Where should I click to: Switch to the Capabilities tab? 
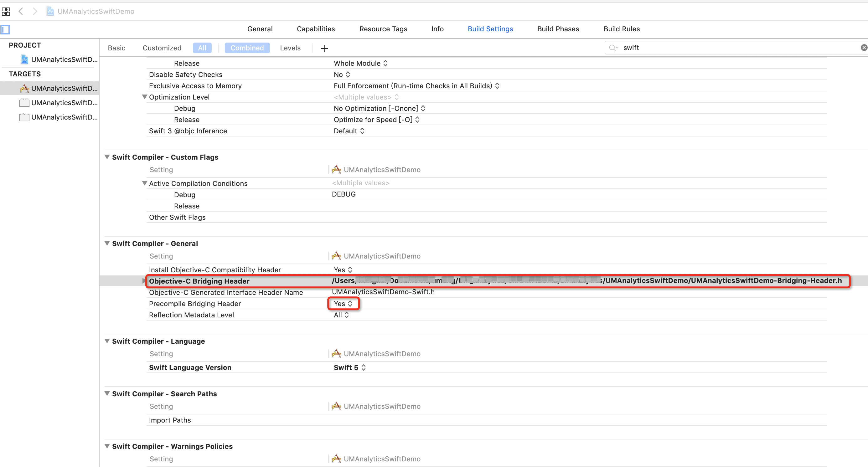tap(316, 29)
